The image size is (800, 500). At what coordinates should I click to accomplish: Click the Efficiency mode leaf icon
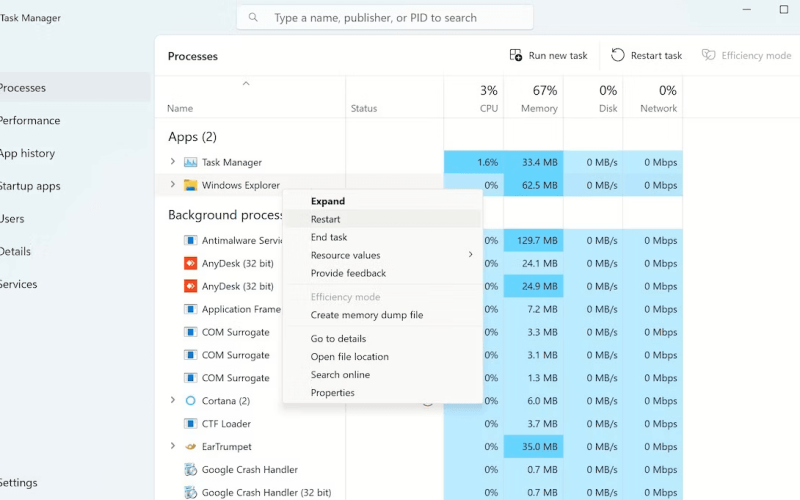[708, 55]
